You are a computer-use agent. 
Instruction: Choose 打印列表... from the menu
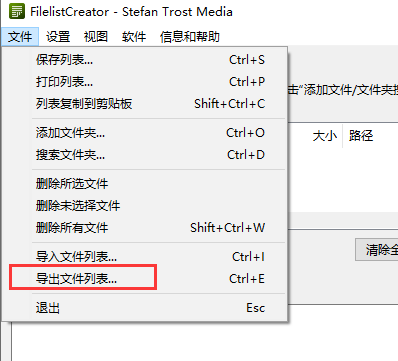pos(150,82)
